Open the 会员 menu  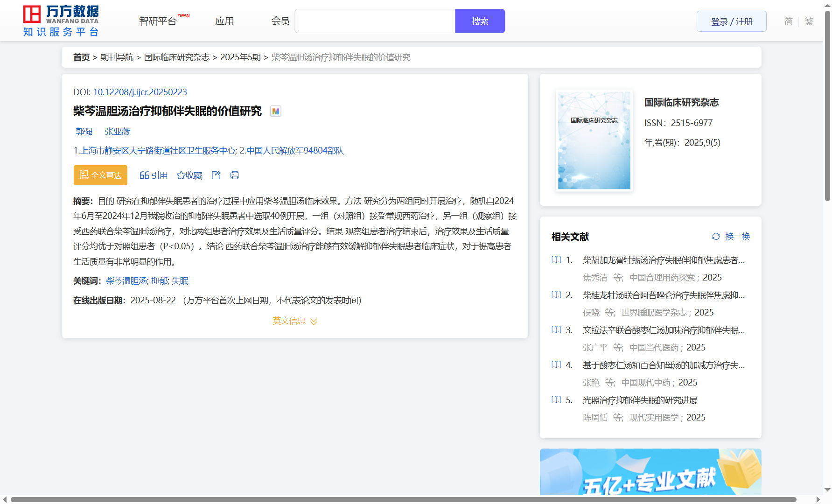click(280, 21)
